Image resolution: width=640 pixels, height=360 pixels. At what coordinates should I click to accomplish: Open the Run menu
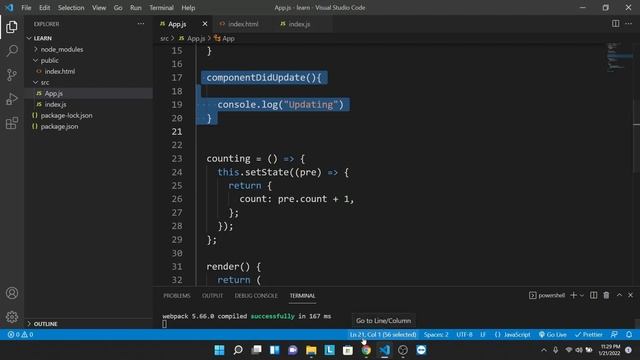[x=136, y=8]
